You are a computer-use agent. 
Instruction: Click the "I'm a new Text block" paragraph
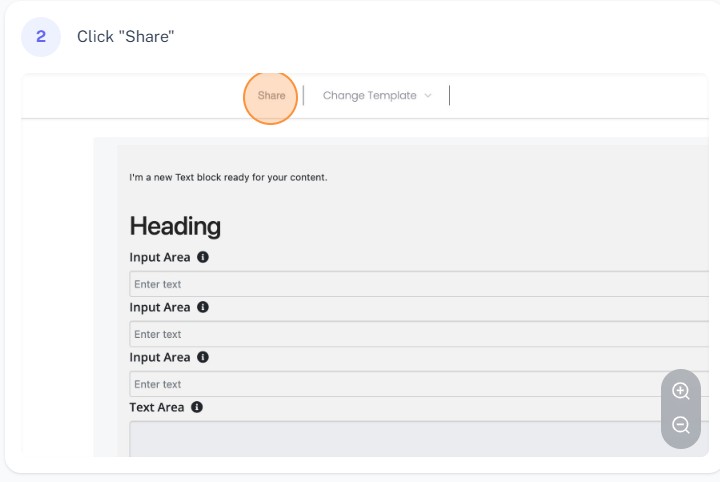(x=228, y=178)
